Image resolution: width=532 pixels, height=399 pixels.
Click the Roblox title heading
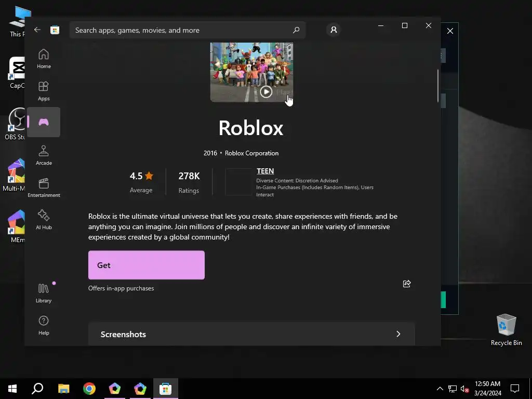(251, 128)
